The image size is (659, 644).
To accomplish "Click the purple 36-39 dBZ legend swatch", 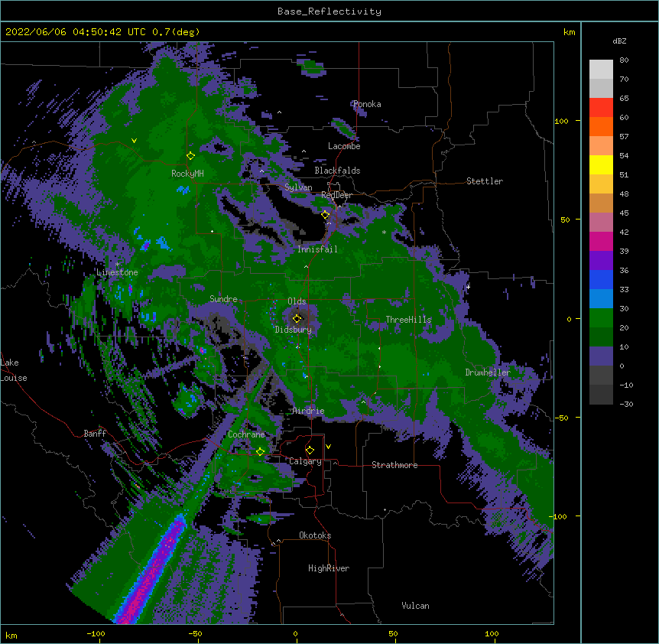I will click(601, 261).
